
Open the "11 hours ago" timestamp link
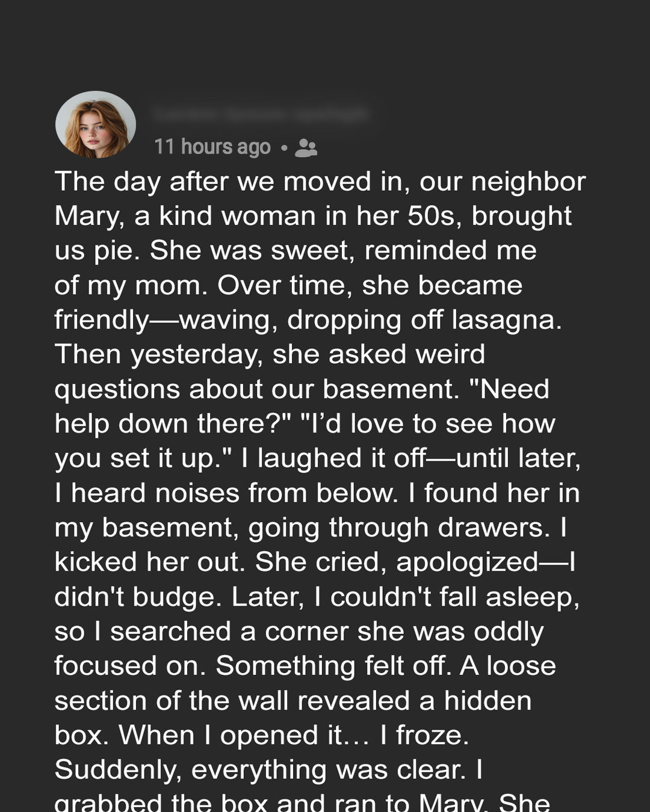point(212,147)
